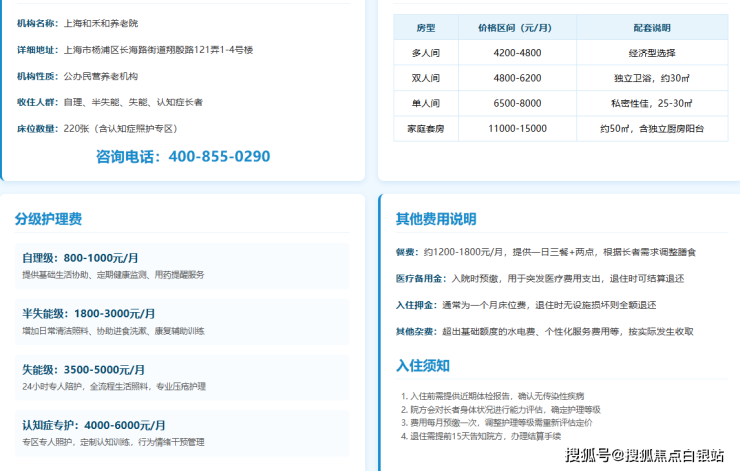Screen dimensions: 740x471
Task: Click the consultation phone number 400-855-0290
Action: point(219,156)
